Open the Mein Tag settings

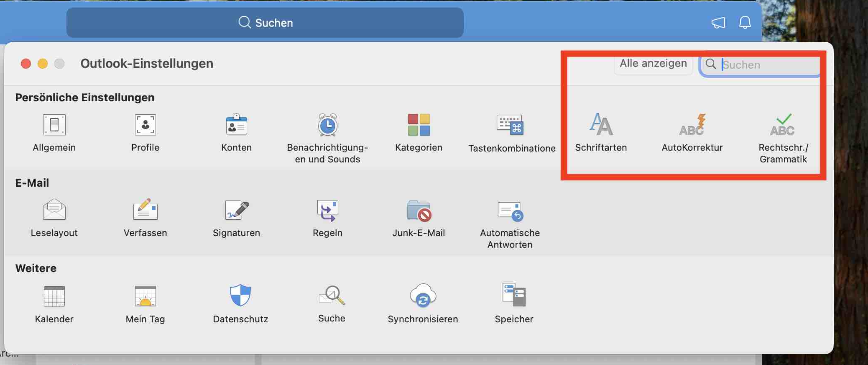(x=145, y=305)
